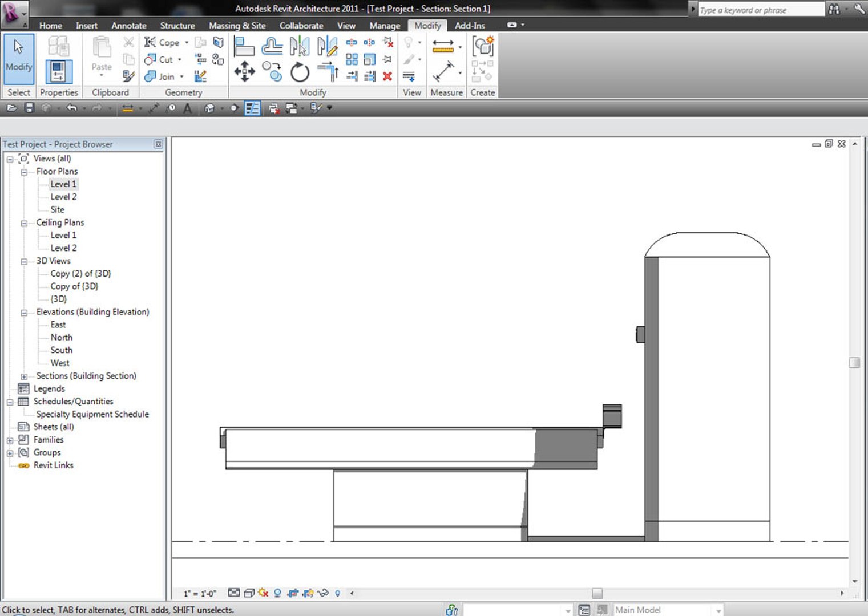Open the Massing & Site tab
The image size is (868, 616).
(x=237, y=26)
